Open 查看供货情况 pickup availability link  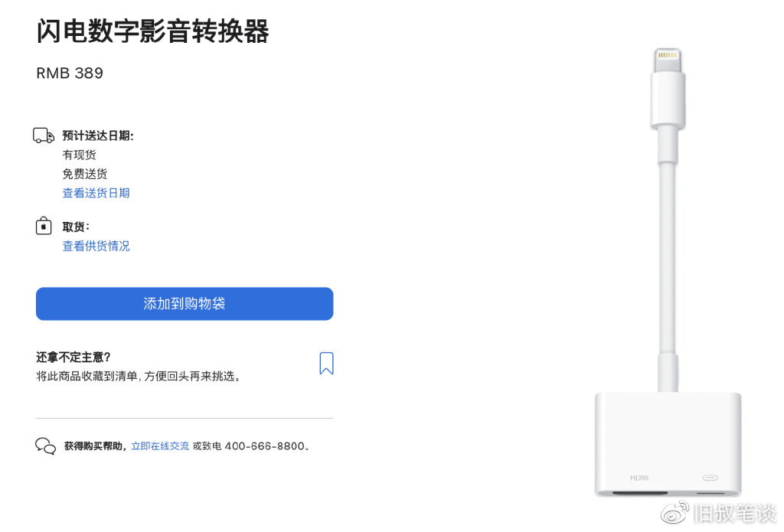coord(96,246)
